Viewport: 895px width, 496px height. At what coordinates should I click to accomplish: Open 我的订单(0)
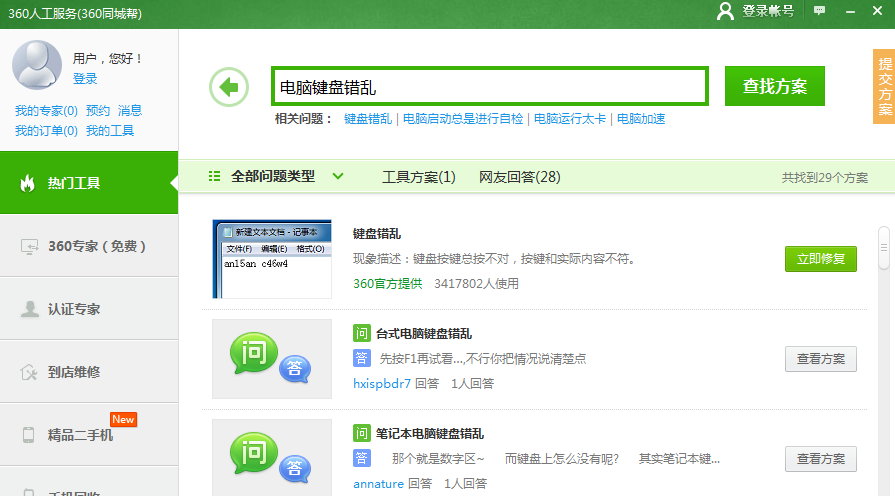pos(46,131)
